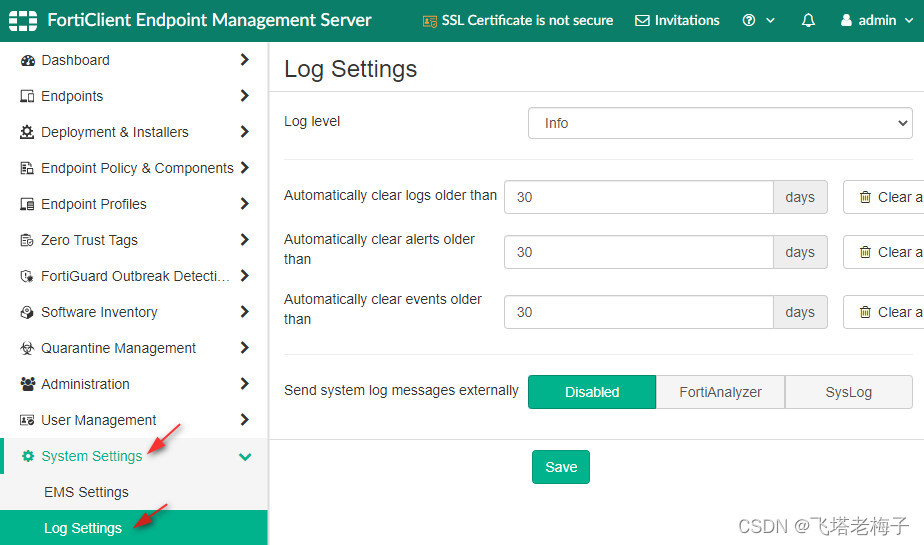Click the FortiClient Endpoint Management Server title

(x=209, y=21)
